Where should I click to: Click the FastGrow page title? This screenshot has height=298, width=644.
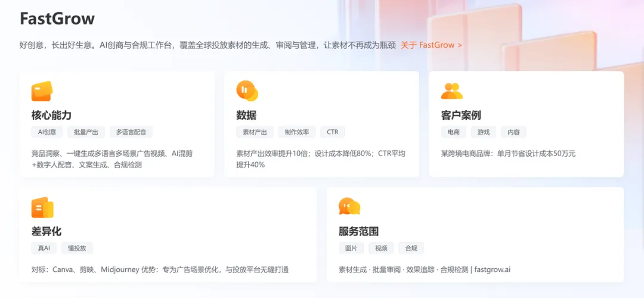click(57, 19)
